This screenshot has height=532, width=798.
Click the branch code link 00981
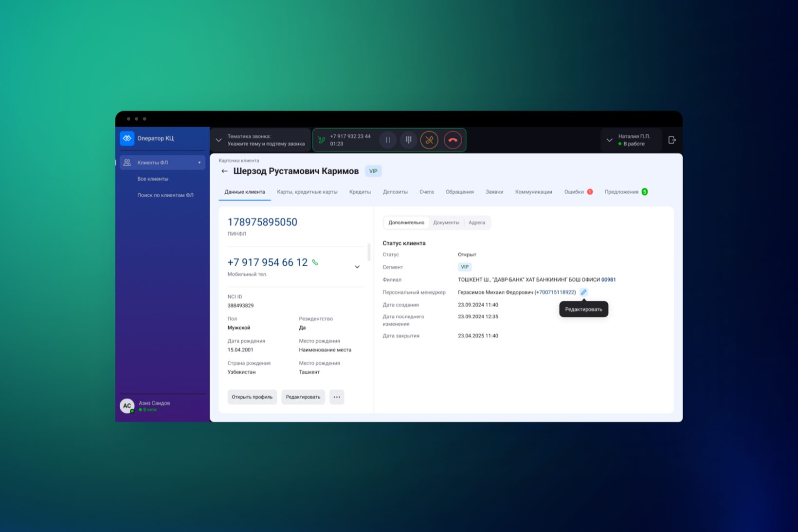[608, 280]
